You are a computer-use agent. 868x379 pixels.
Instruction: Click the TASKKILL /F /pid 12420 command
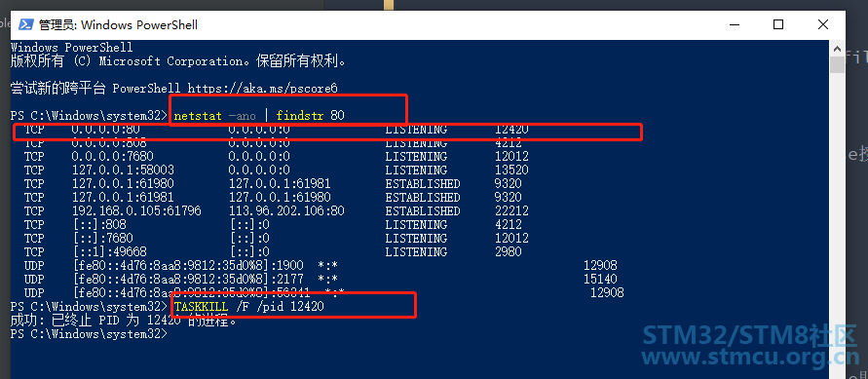point(249,307)
